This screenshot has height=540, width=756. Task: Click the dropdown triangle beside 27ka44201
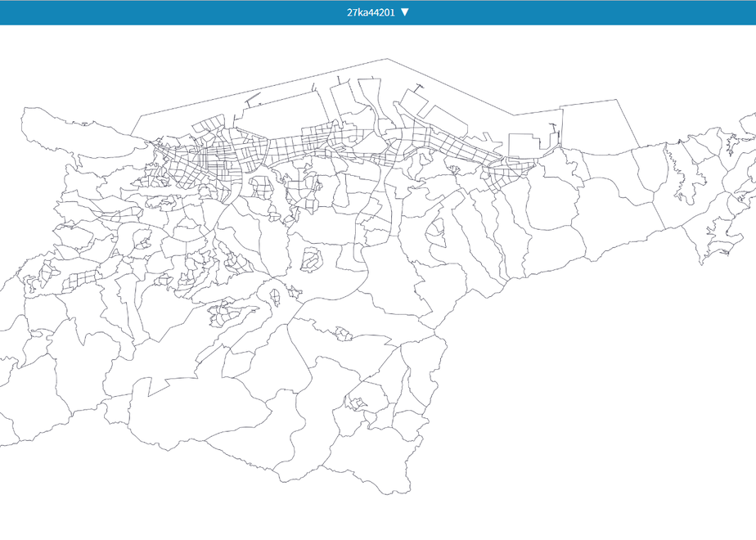pyautogui.click(x=404, y=12)
